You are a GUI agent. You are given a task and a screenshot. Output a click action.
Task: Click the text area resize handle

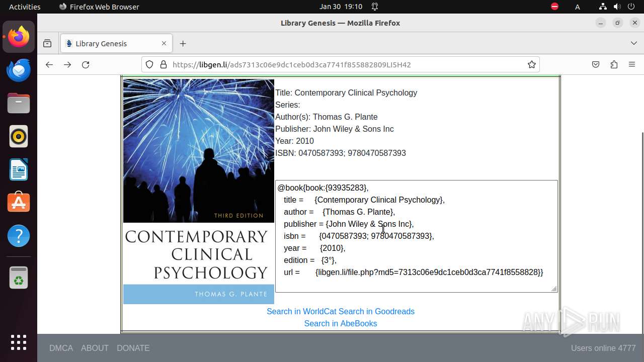[554, 289]
